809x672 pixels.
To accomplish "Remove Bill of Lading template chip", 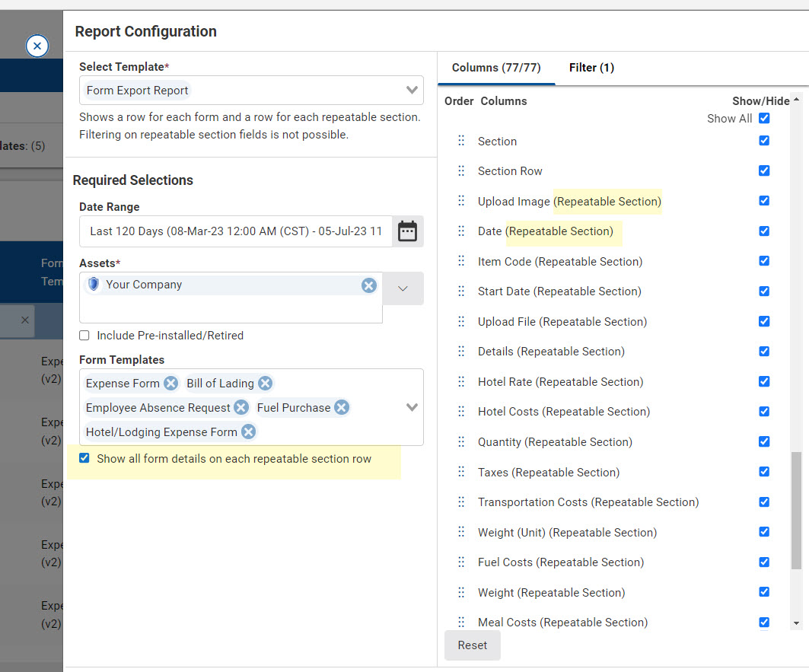I will pos(265,383).
